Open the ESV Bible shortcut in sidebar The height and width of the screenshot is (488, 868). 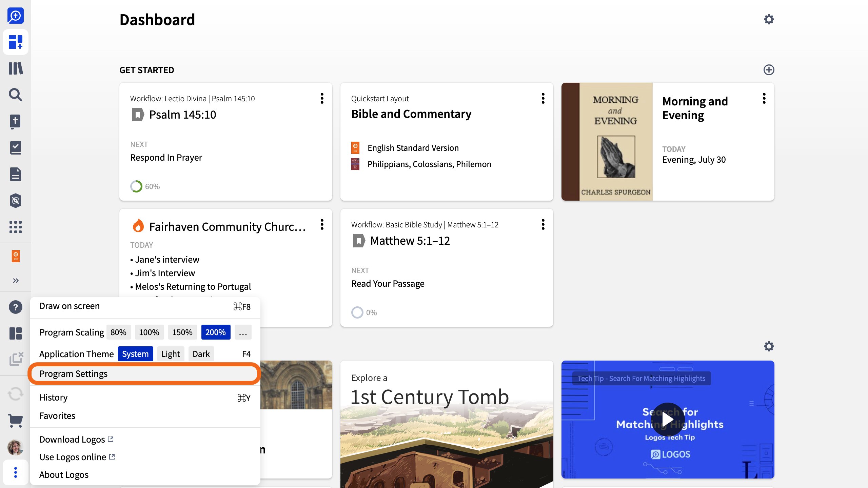coord(16,256)
